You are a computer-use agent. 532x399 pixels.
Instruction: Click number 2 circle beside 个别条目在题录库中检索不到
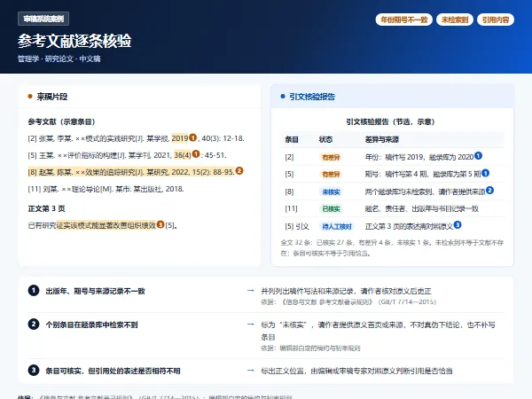click(34, 324)
